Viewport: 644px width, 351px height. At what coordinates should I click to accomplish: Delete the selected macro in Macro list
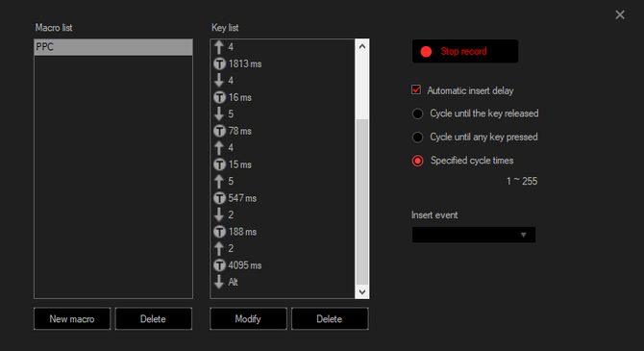pyautogui.click(x=153, y=318)
